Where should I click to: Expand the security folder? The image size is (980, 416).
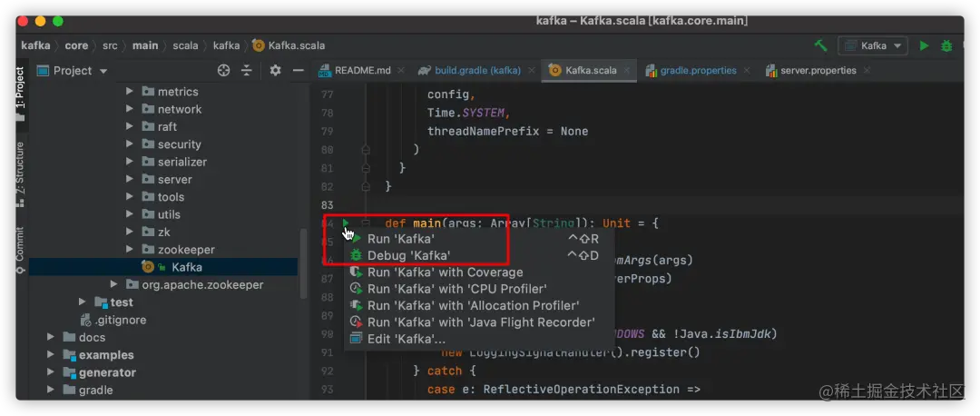(x=130, y=144)
